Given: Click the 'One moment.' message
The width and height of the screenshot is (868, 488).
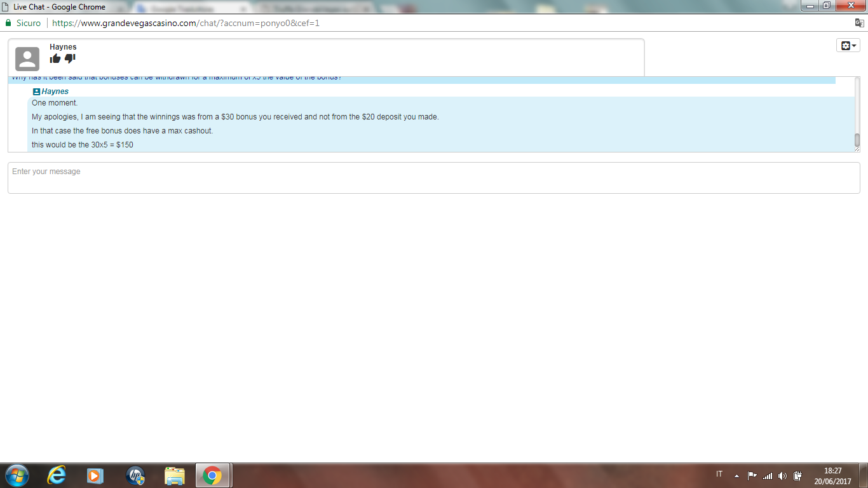Looking at the screenshot, I should click(55, 103).
